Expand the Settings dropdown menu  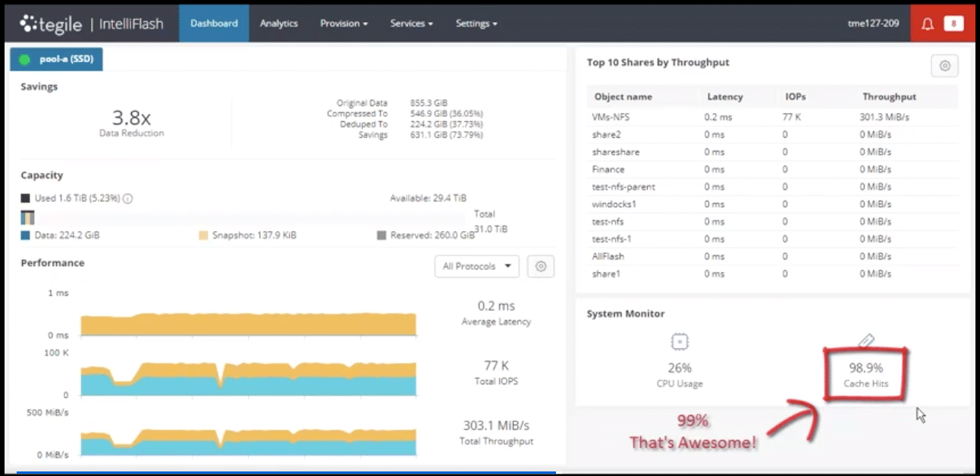476,24
